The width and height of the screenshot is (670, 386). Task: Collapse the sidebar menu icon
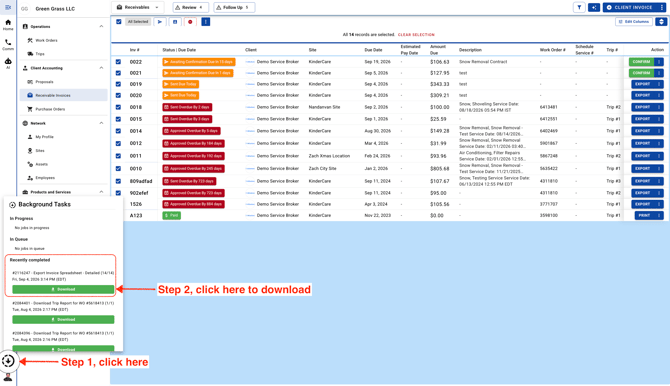(x=8, y=7)
